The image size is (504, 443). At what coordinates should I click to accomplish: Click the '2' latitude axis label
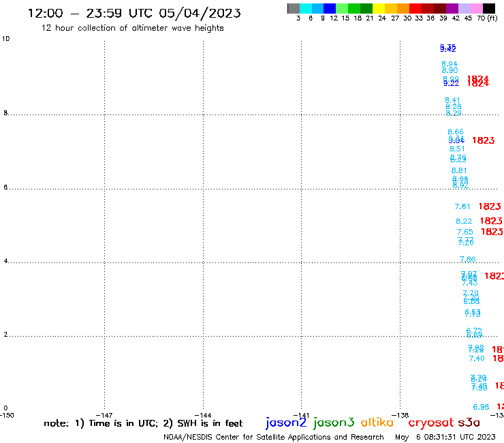tap(5, 335)
